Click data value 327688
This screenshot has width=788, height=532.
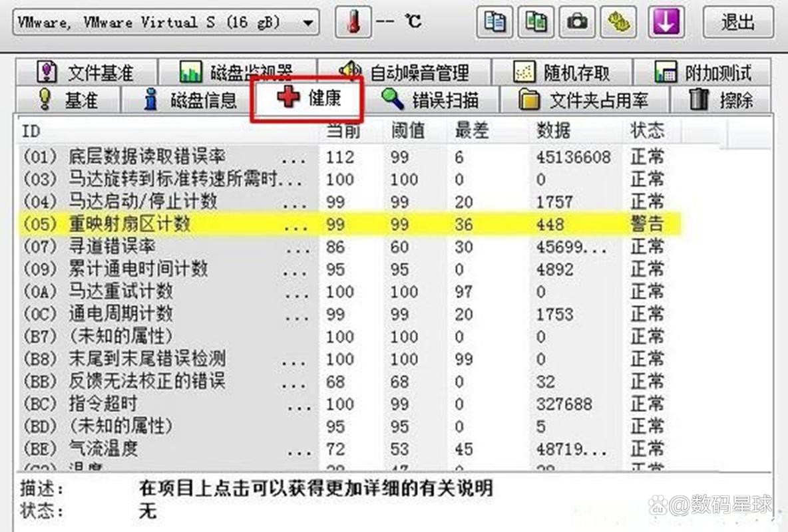[x=564, y=404]
